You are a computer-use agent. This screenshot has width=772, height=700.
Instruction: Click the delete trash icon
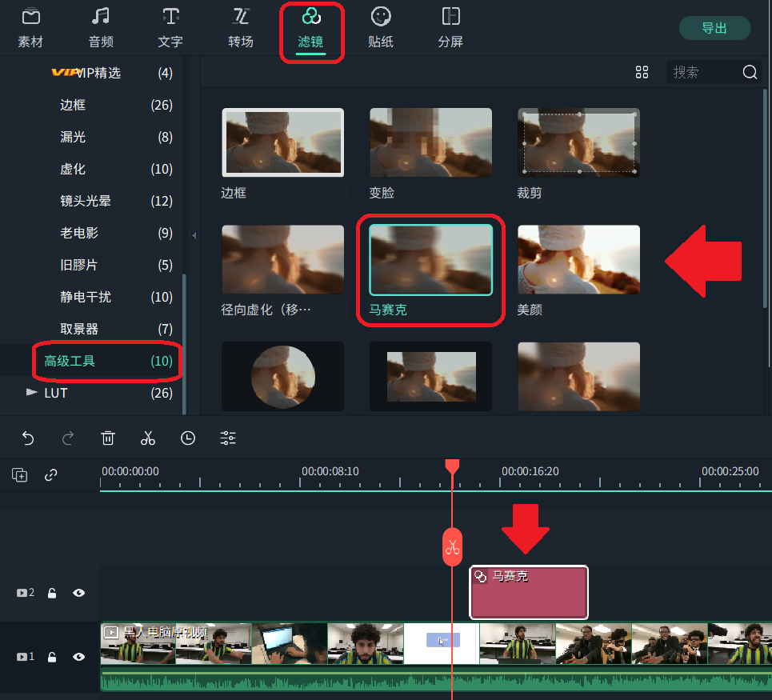click(x=108, y=438)
